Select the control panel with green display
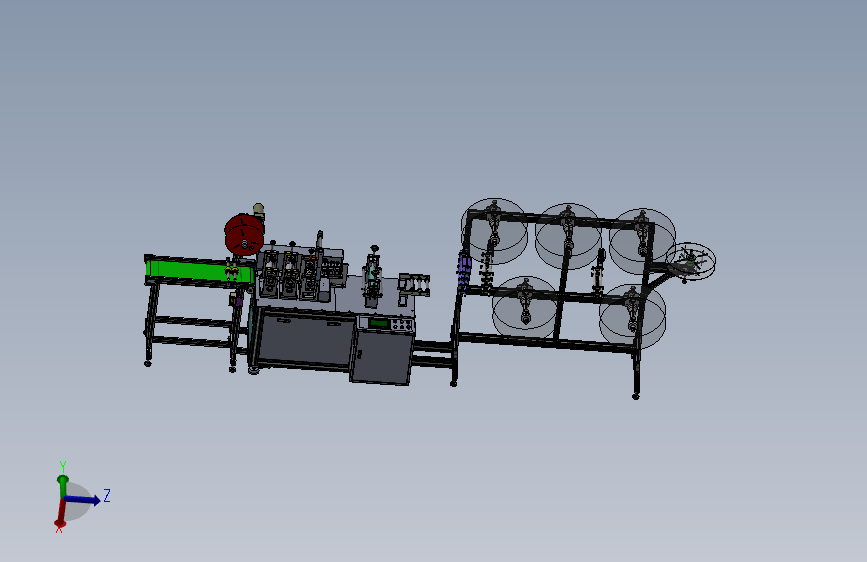 387,324
